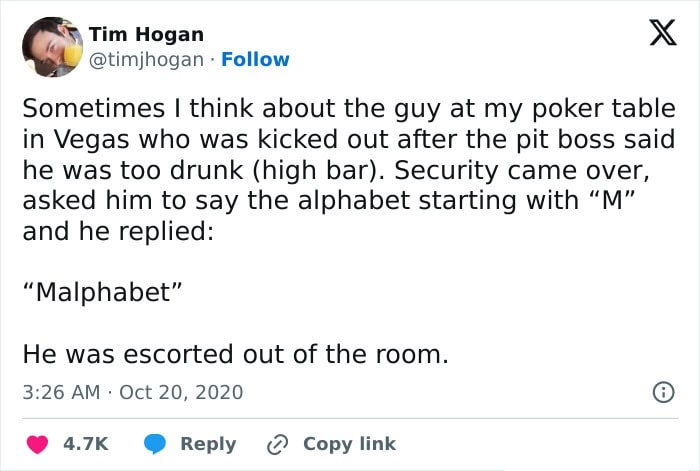The image size is (700, 471).
Task: Click the chain link icon
Action: click(277, 445)
